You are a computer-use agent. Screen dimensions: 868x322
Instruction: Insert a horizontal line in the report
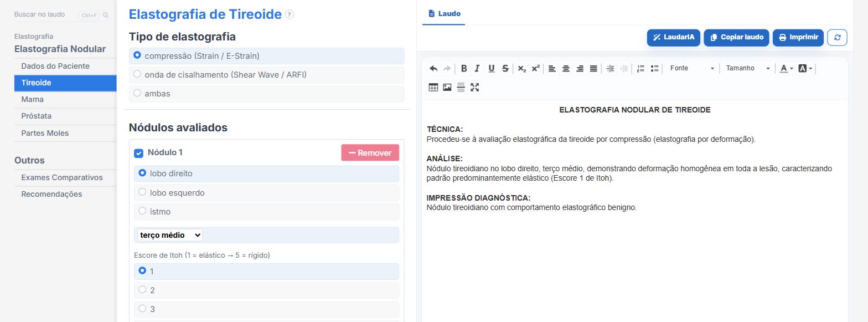(x=461, y=87)
